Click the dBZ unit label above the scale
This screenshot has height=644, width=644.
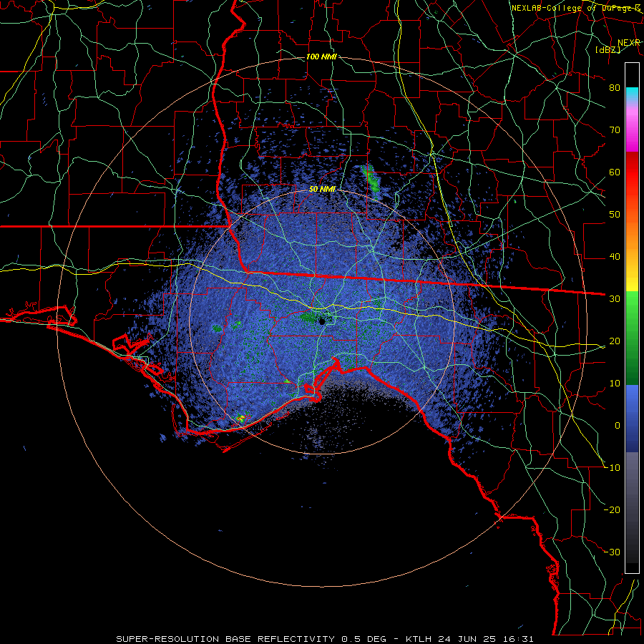(608, 50)
